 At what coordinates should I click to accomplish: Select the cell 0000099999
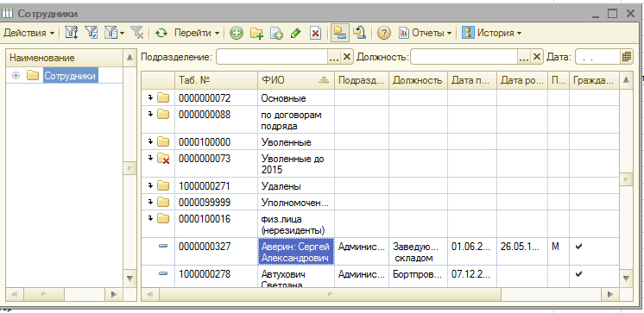click(x=216, y=203)
